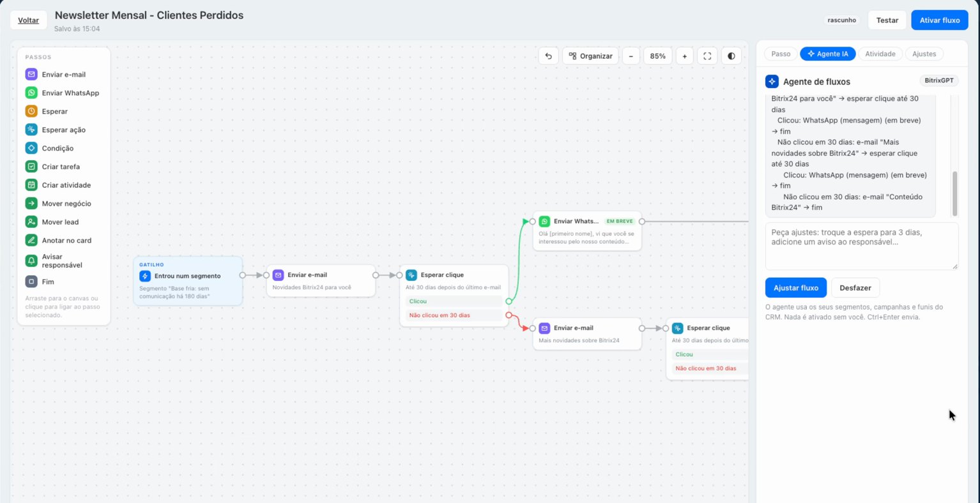This screenshot has width=980, height=503.
Task: Select the Entrou num segmento trigger node
Action: [x=188, y=281]
